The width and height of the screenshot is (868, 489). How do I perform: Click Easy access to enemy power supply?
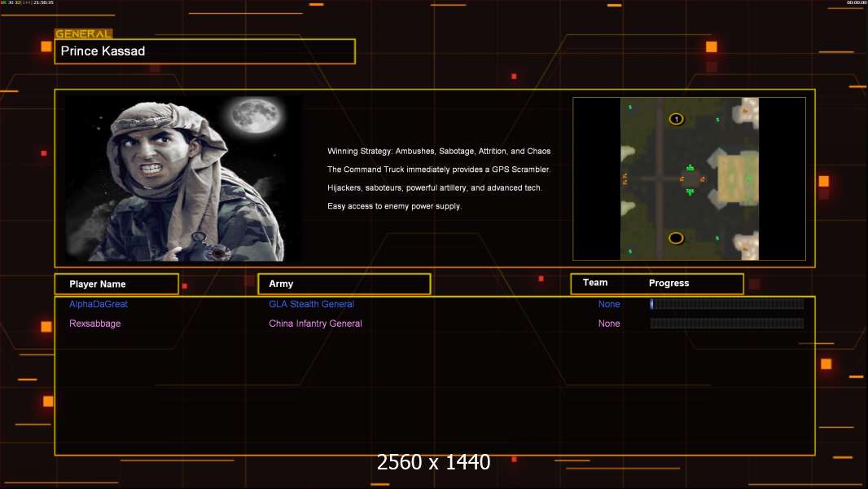coord(394,206)
